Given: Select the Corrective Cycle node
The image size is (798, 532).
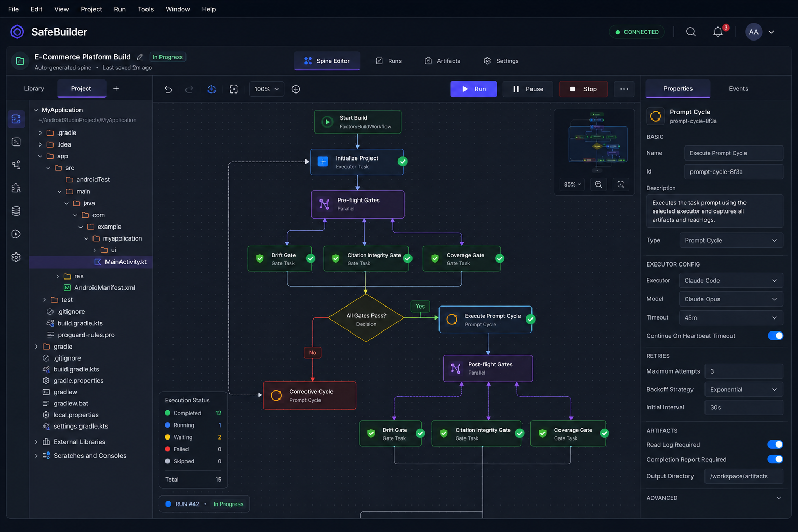Looking at the screenshot, I should (x=310, y=396).
